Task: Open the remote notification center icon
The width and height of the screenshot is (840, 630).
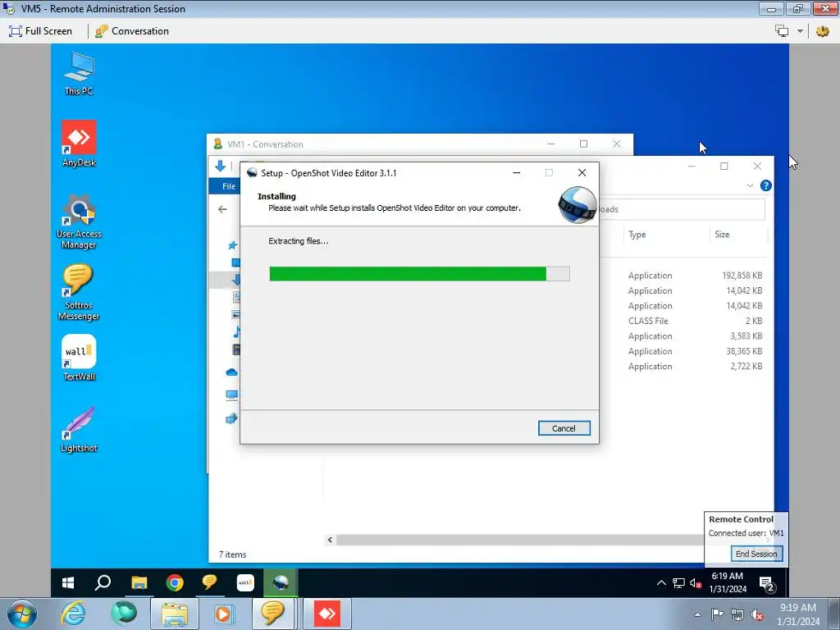Action: click(x=767, y=583)
